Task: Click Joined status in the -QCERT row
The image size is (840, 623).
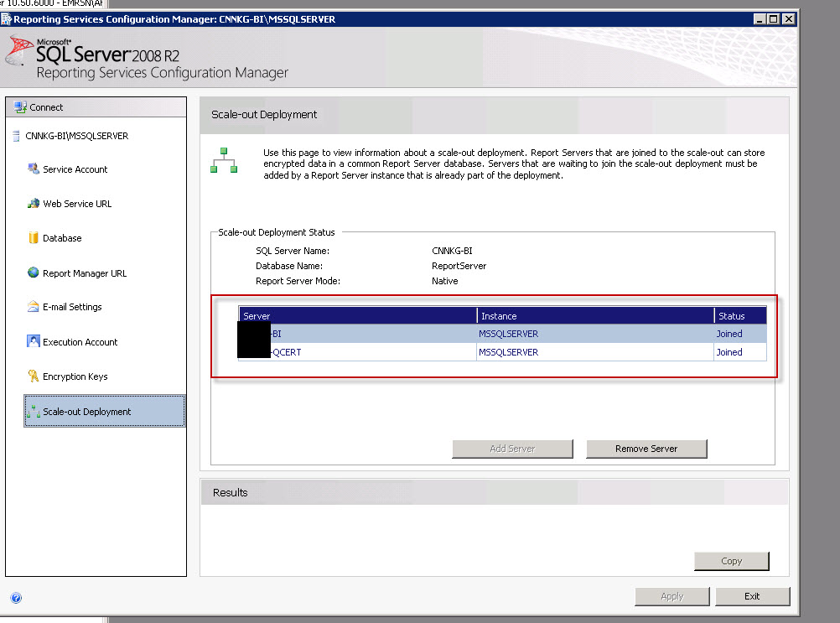Action: [729, 352]
